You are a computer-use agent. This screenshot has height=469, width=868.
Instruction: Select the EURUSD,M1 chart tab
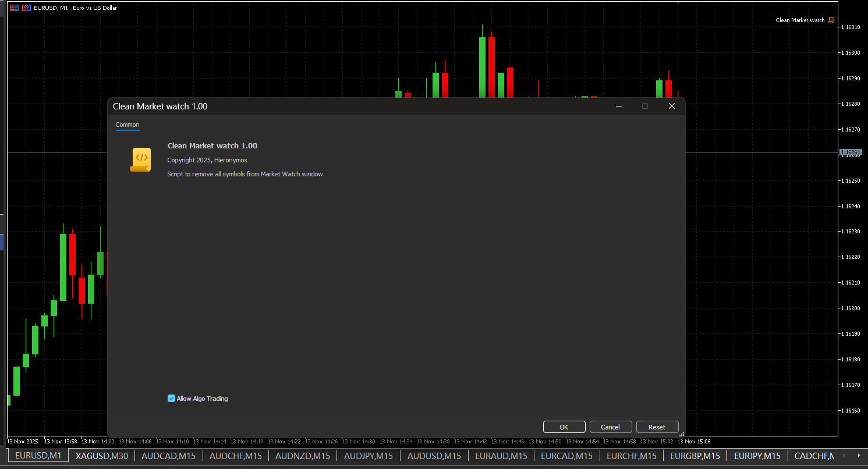pyautogui.click(x=37, y=456)
